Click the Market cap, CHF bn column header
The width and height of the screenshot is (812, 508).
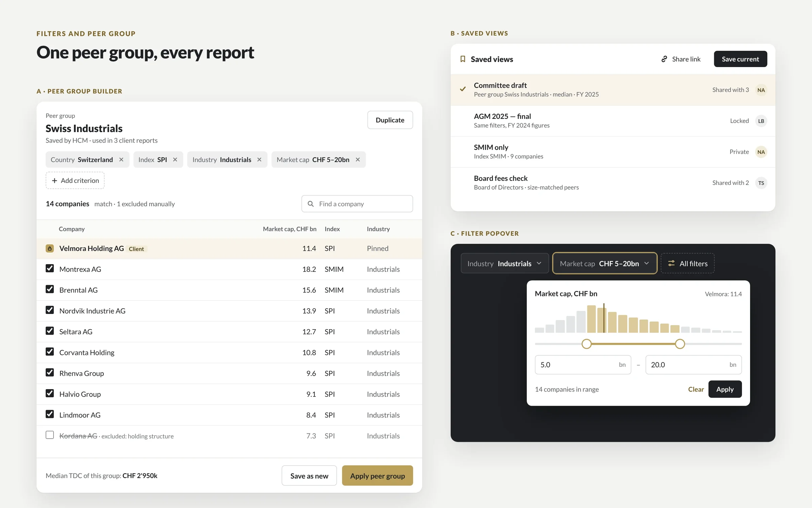click(290, 229)
